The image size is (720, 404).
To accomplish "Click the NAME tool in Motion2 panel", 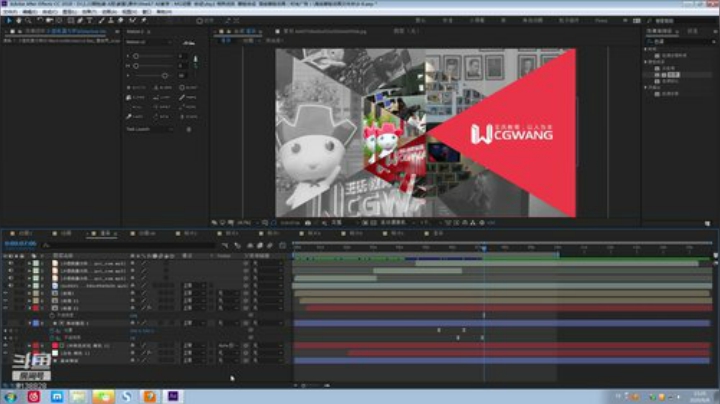I will pos(188,97).
